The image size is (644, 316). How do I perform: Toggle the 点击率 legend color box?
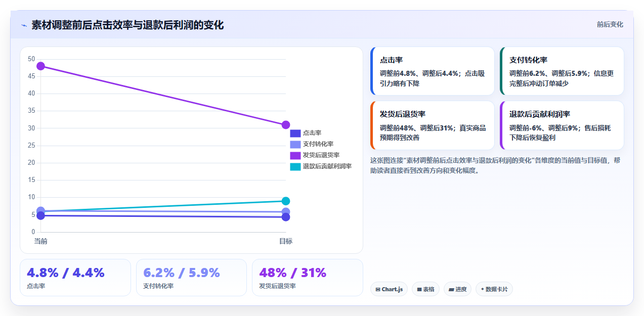pyautogui.click(x=295, y=133)
